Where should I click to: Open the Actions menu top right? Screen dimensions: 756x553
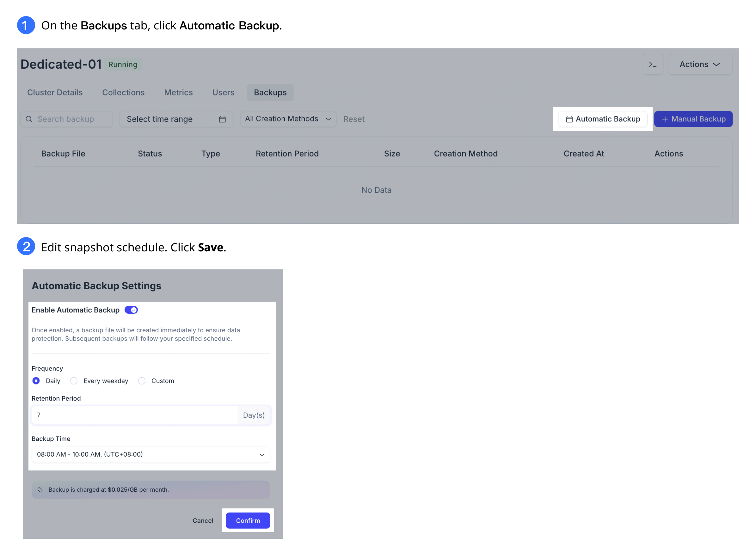[700, 65]
